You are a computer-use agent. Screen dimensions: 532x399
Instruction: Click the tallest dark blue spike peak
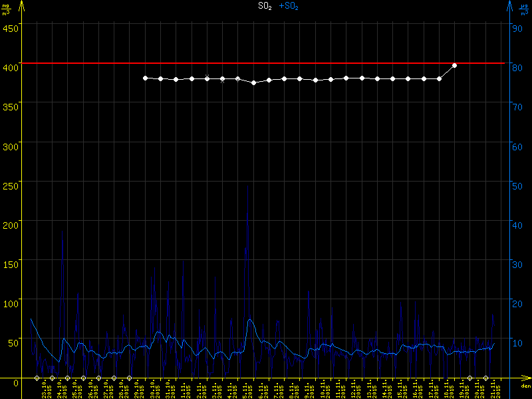tap(248, 186)
